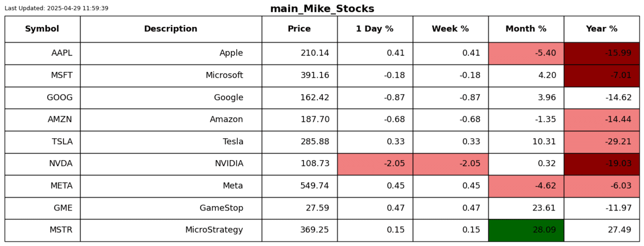Click the dark green 28.09 month cell

click(526, 230)
